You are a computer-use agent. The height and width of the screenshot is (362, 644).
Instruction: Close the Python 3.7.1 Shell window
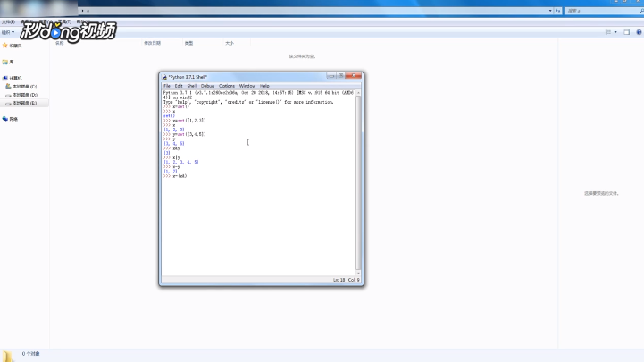(353, 76)
